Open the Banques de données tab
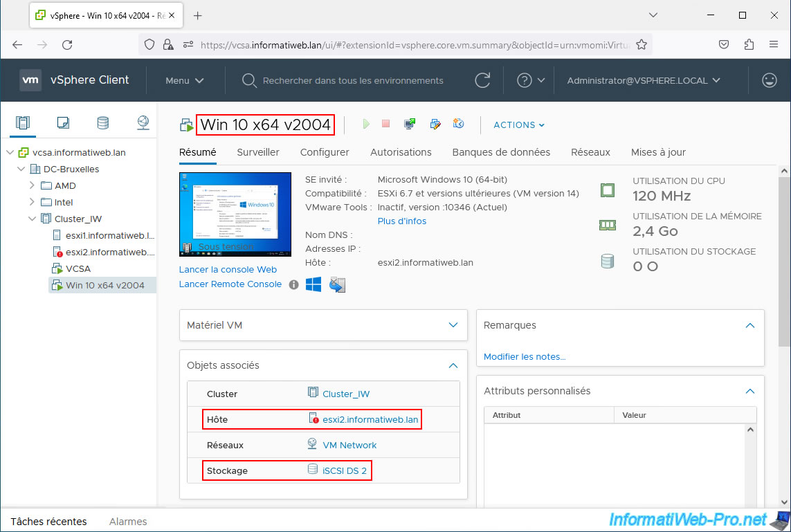The height and width of the screenshot is (532, 791). (501, 152)
